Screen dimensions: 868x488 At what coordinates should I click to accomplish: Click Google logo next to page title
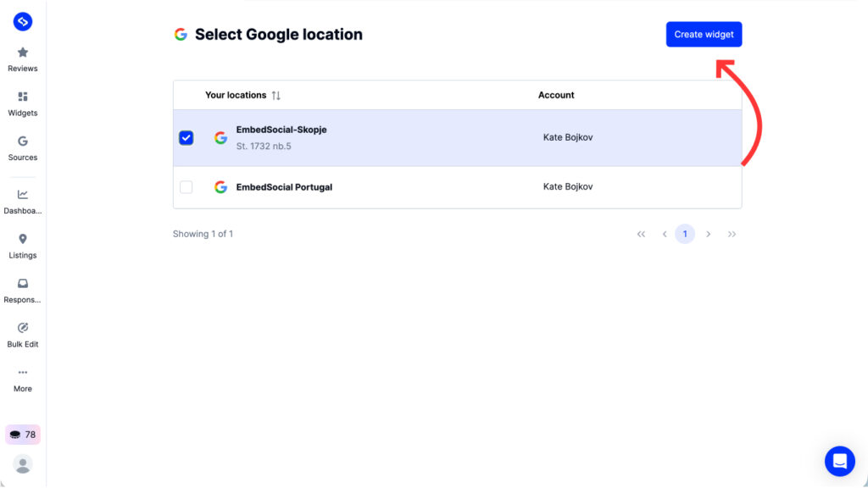point(181,34)
